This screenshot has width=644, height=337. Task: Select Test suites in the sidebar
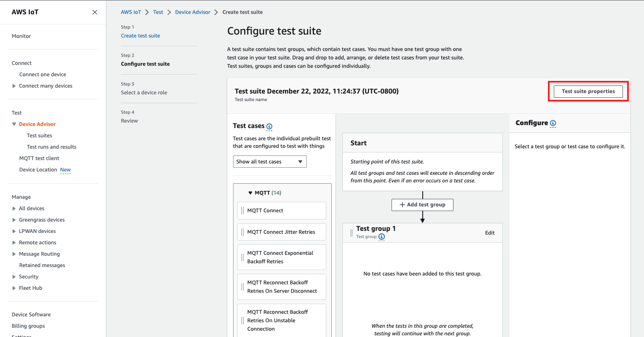[39, 135]
